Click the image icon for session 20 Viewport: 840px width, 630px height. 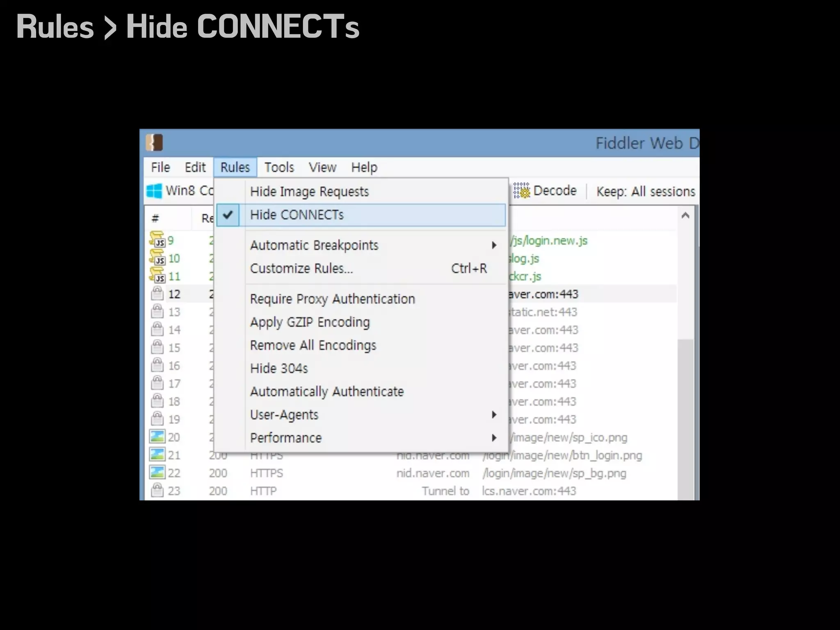click(x=157, y=437)
